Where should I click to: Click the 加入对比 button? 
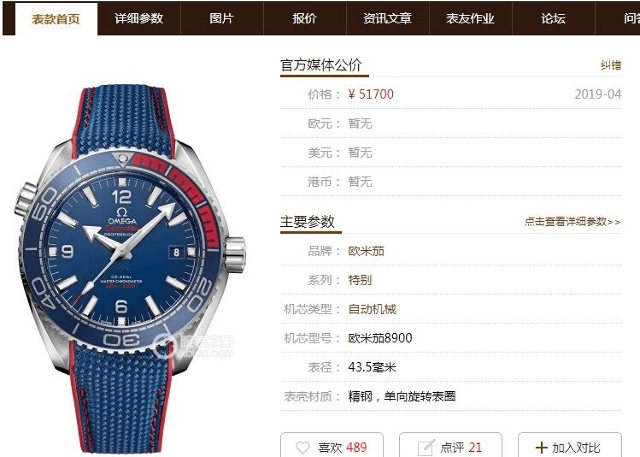[570, 446]
